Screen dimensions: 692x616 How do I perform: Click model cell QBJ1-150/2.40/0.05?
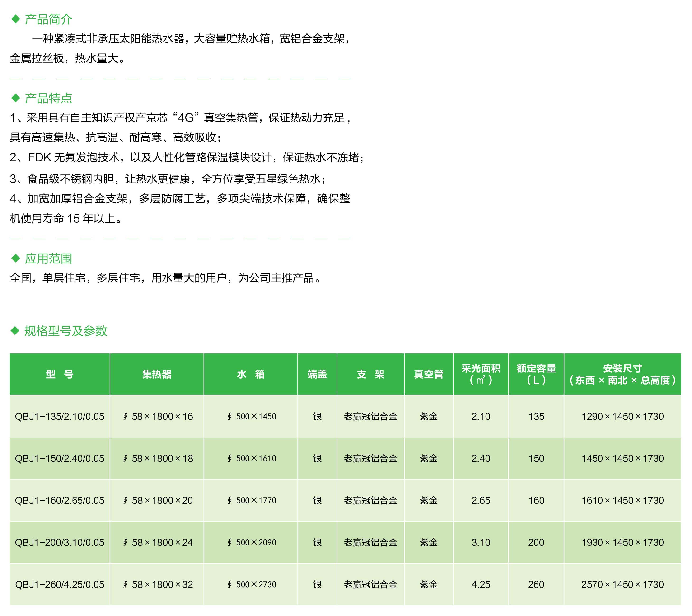tap(60, 458)
